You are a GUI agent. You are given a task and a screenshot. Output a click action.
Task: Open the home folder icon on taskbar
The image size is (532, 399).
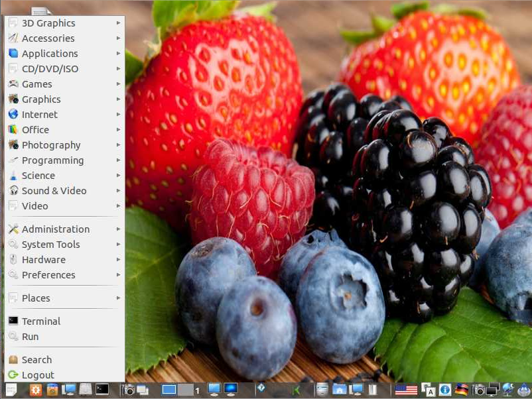[340, 390]
